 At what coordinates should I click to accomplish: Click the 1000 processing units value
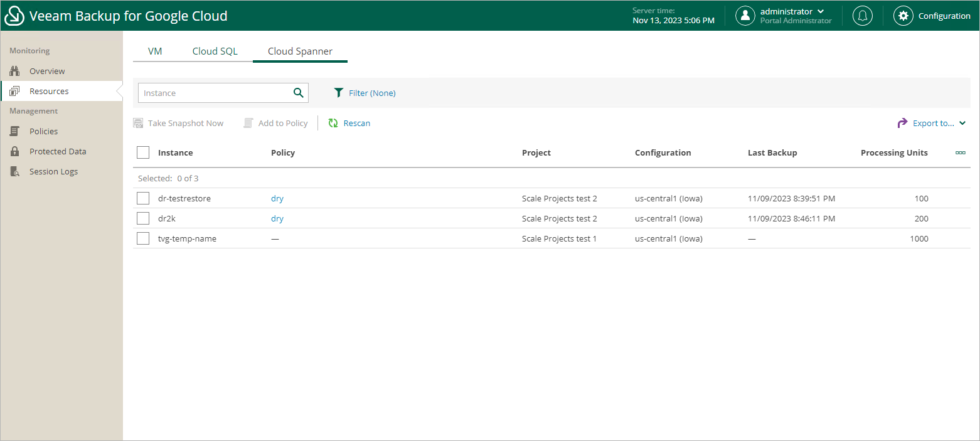(x=919, y=238)
